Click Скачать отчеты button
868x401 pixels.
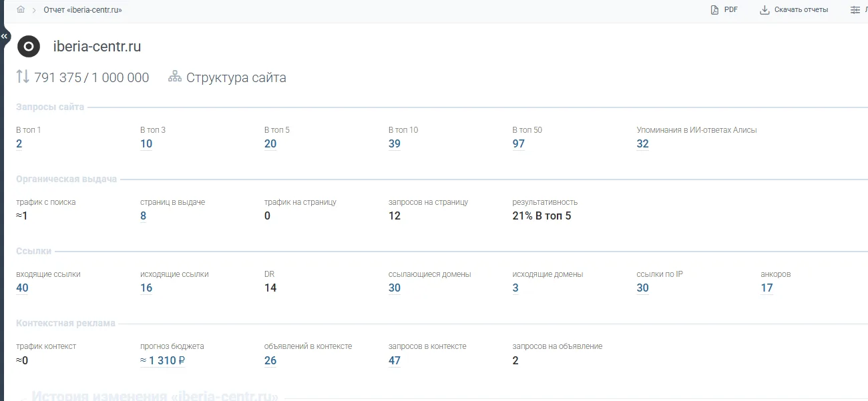(794, 10)
